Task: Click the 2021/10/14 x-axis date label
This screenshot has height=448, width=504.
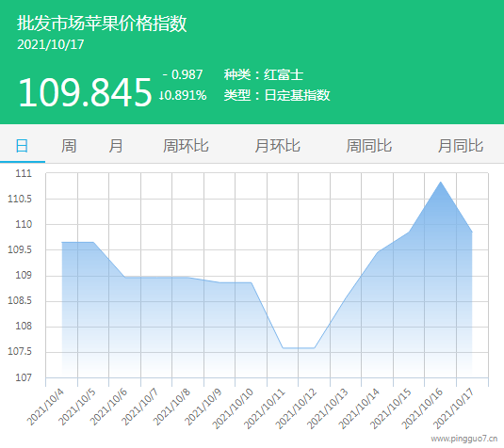Action: [359, 408]
